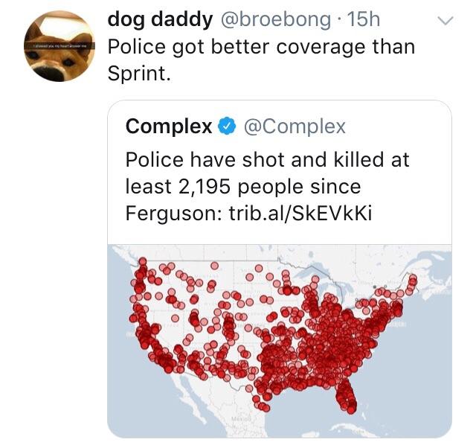The image size is (476, 448).
Task: Open the @Complex handle in quoted tweet
Action: (x=295, y=127)
